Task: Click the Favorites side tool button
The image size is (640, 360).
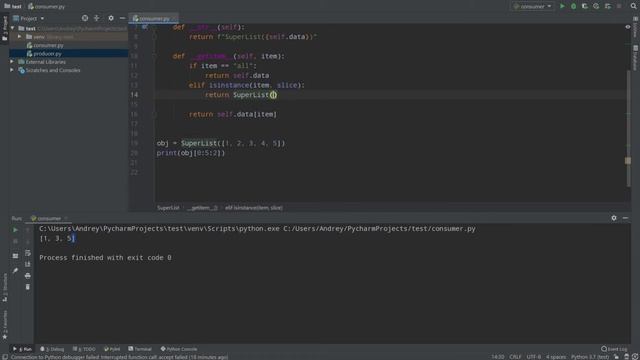Action: coord(4,324)
